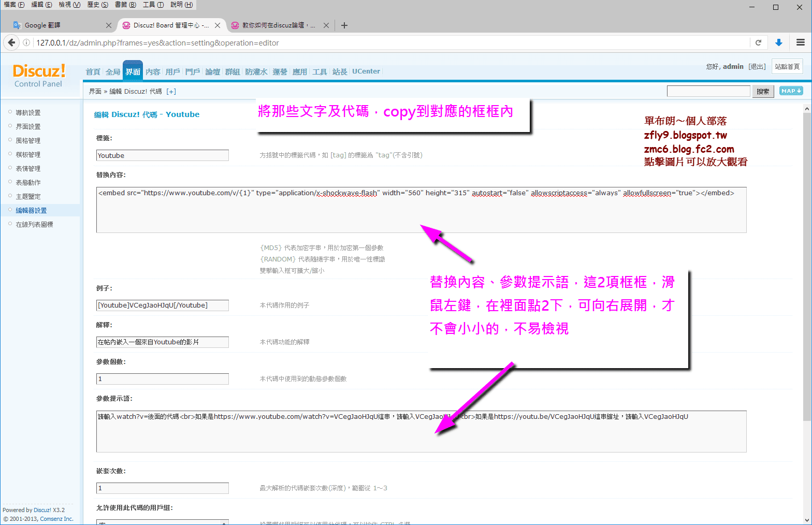Click the browser address bar URL
The height and width of the screenshot is (525, 812).
pyautogui.click(x=157, y=43)
